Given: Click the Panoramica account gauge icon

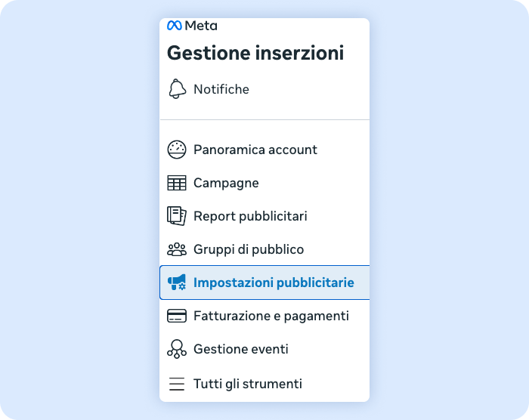Looking at the screenshot, I should pos(177,150).
